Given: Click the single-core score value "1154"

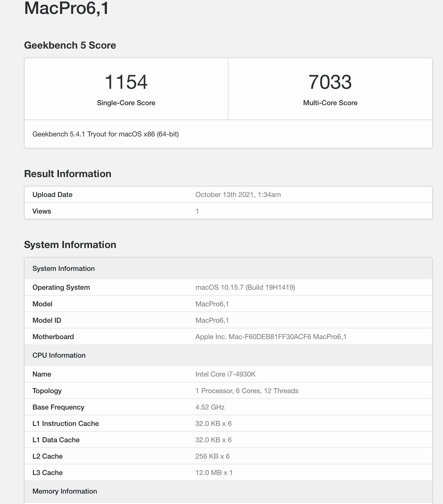Looking at the screenshot, I should 126,82.
